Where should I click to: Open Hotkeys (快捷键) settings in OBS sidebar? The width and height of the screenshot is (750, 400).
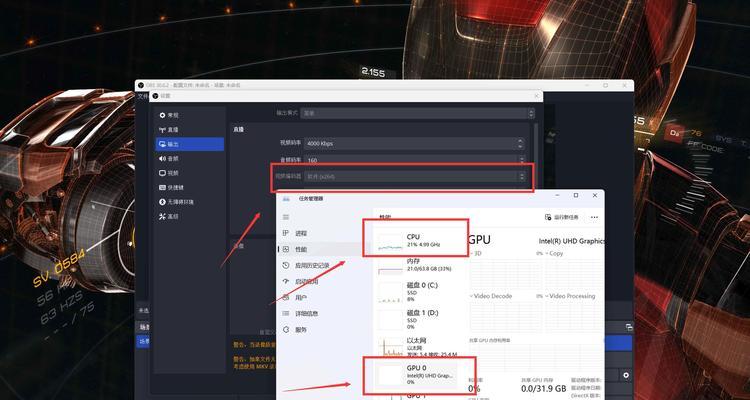coord(189,188)
